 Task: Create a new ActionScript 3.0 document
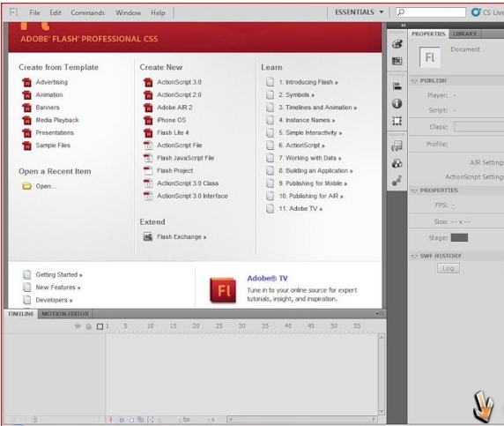[x=179, y=82]
